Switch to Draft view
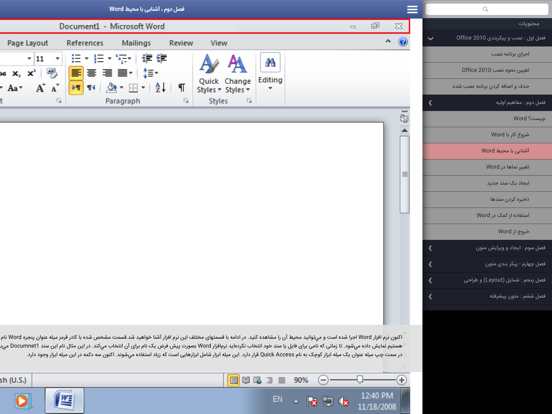This screenshot has width=552, height=414. (x=282, y=380)
